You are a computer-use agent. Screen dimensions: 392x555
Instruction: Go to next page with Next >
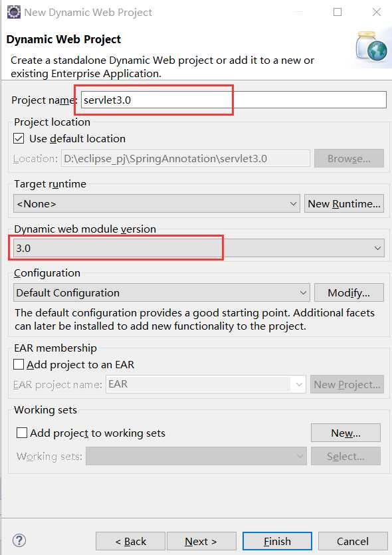click(x=201, y=541)
